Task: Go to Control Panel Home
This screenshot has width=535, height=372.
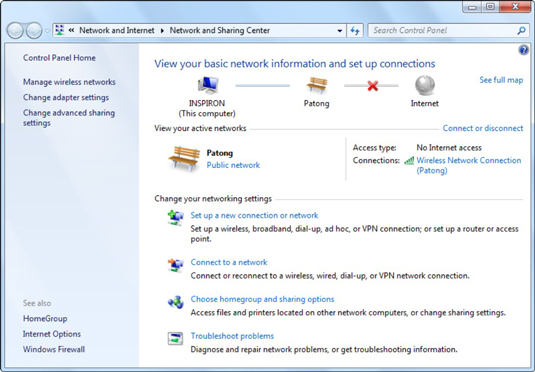Action: tap(59, 58)
